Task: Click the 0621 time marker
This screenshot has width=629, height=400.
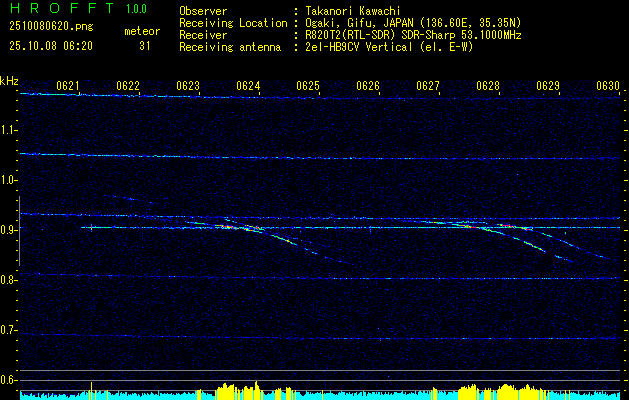Action: tap(67, 85)
